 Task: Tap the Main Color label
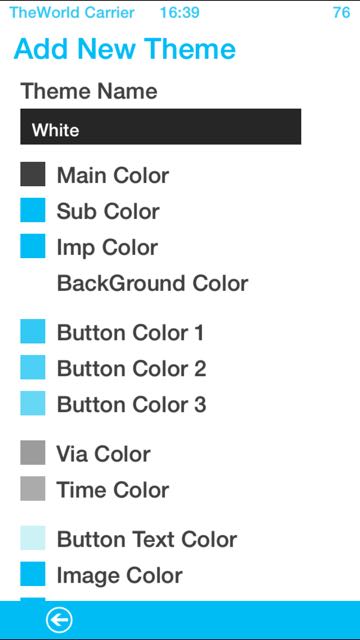(113, 176)
